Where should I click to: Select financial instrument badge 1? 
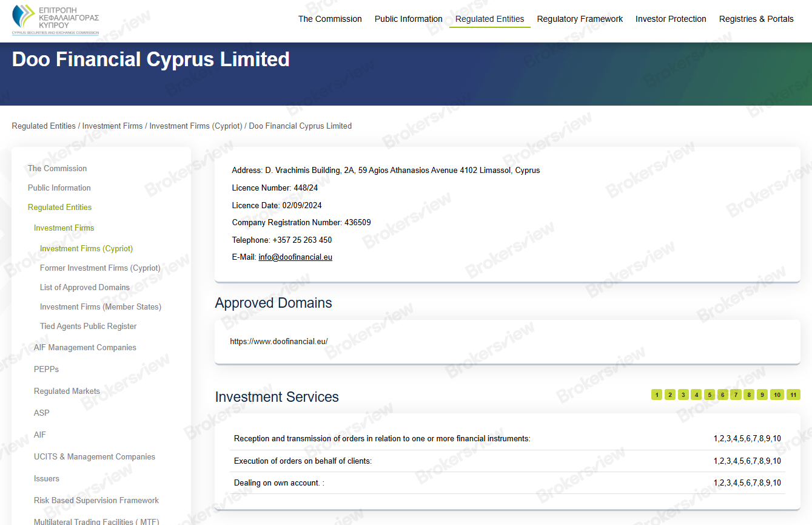click(x=657, y=395)
